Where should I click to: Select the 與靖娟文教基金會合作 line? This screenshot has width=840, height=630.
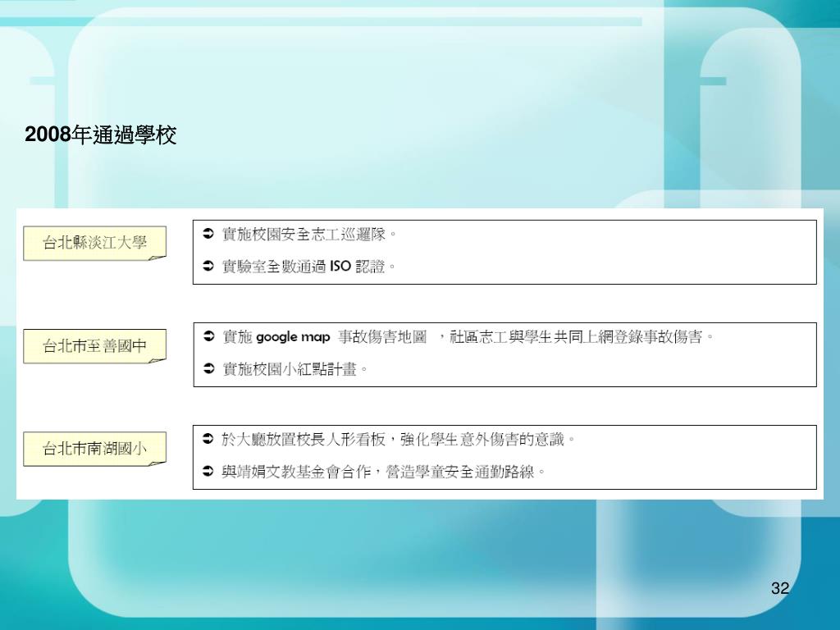[383, 472]
